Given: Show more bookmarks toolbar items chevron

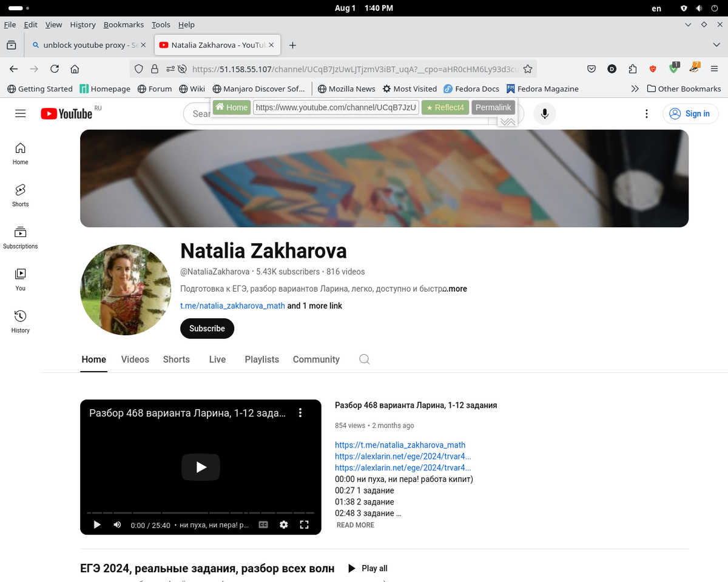Looking at the screenshot, I should click(635, 89).
